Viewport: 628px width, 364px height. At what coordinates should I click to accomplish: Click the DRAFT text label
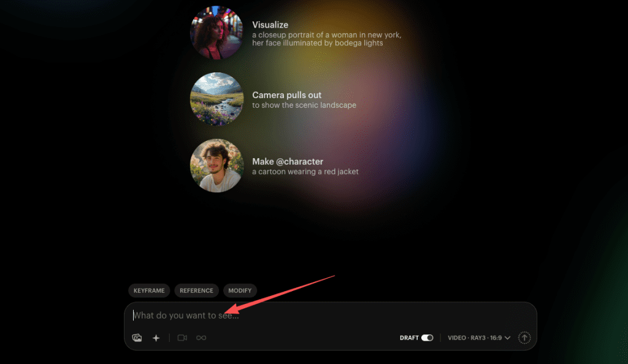[x=409, y=338]
